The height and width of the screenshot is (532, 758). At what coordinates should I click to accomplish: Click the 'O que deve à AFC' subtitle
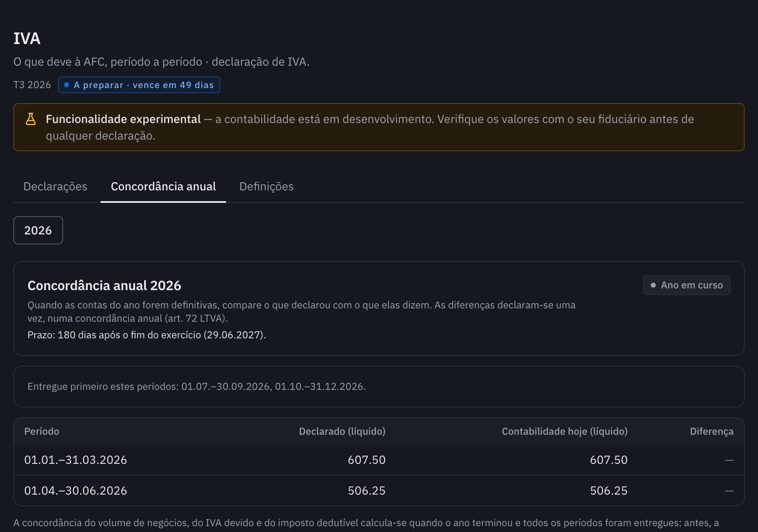[x=161, y=62]
